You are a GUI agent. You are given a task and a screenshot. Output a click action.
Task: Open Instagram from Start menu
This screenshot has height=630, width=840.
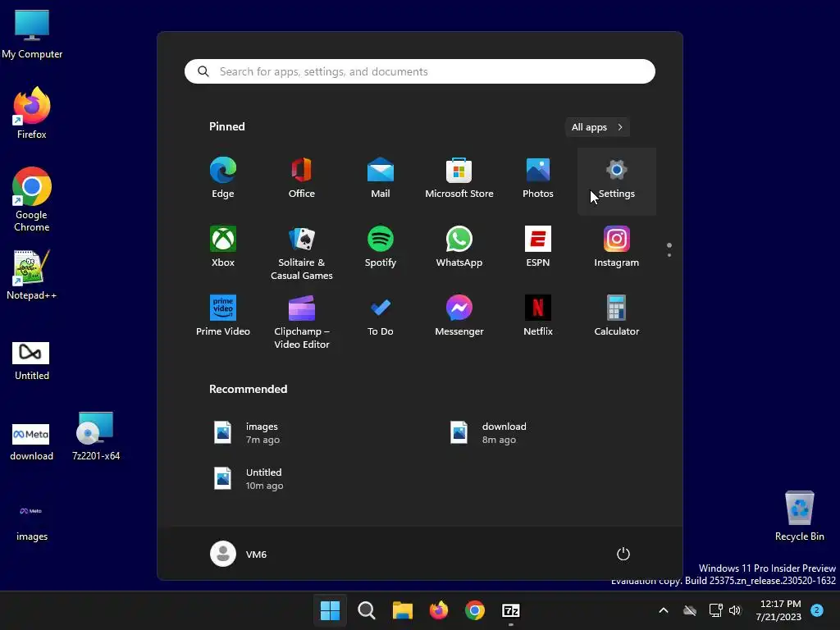617,247
